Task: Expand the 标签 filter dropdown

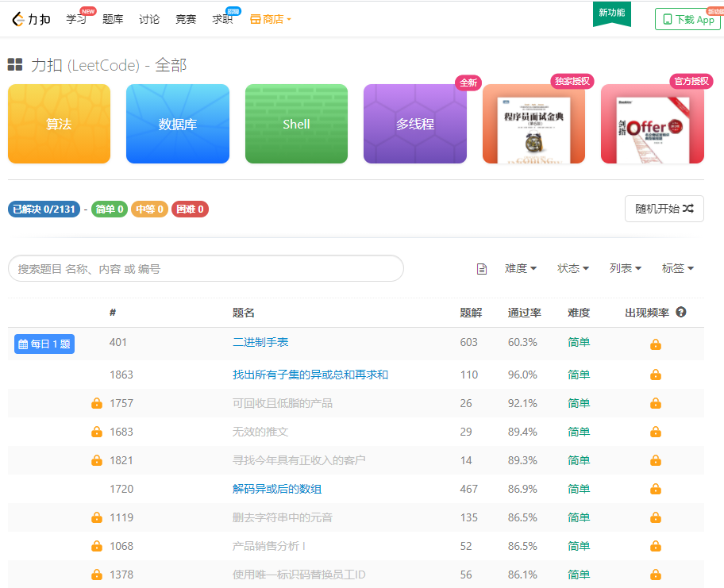Action: [678, 268]
